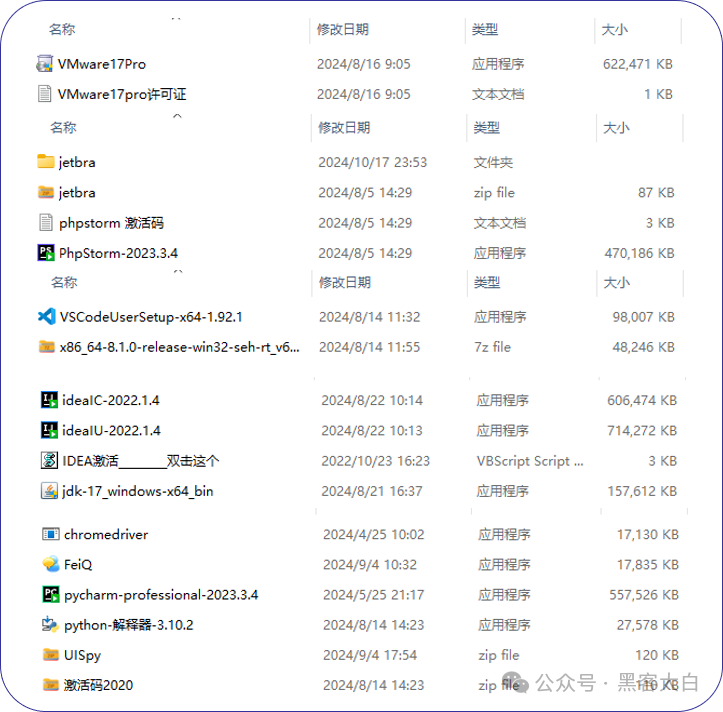
Task: Select the VMware17Pro file name
Action: tap(101, 64)
